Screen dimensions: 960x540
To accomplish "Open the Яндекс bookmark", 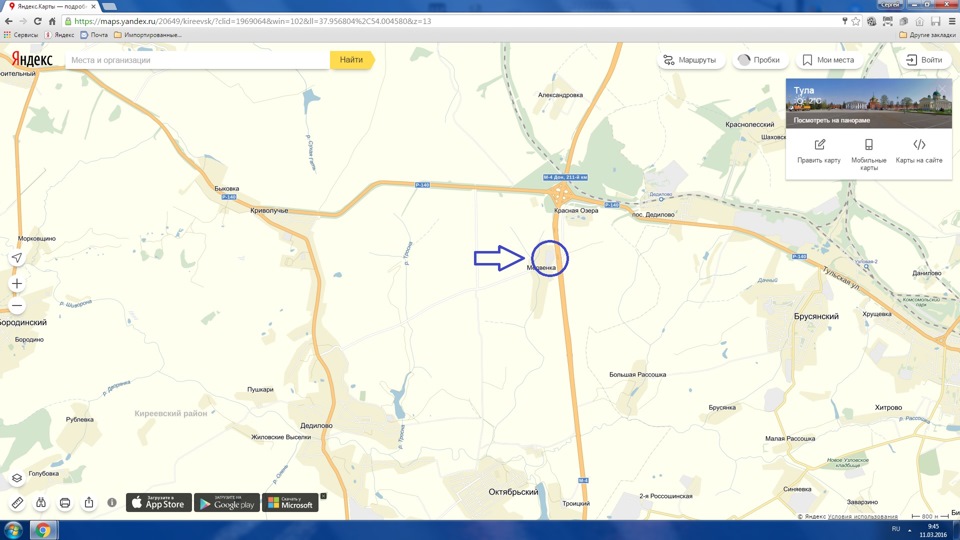I will click(x=59, y=35).
